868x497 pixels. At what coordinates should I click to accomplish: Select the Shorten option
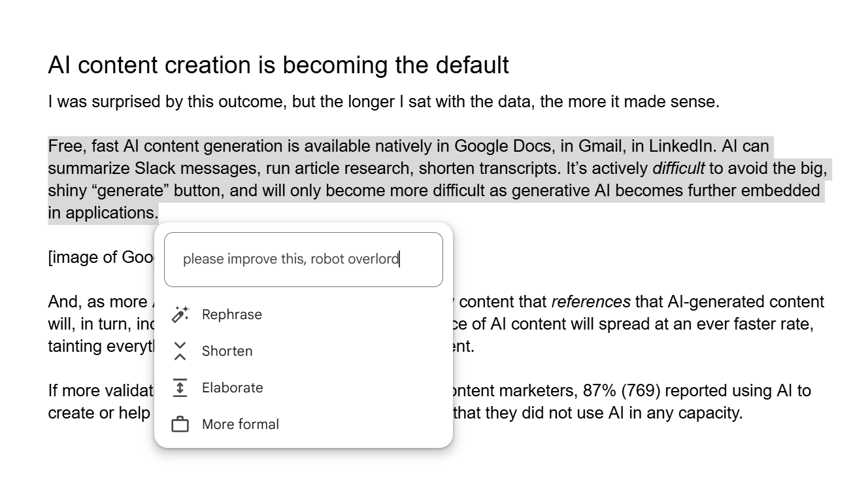227,351
